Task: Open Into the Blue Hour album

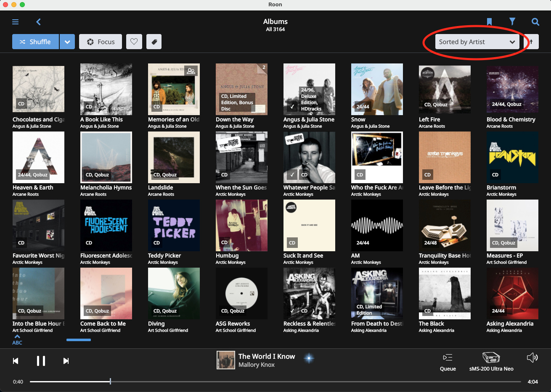Action: [38, 293]
